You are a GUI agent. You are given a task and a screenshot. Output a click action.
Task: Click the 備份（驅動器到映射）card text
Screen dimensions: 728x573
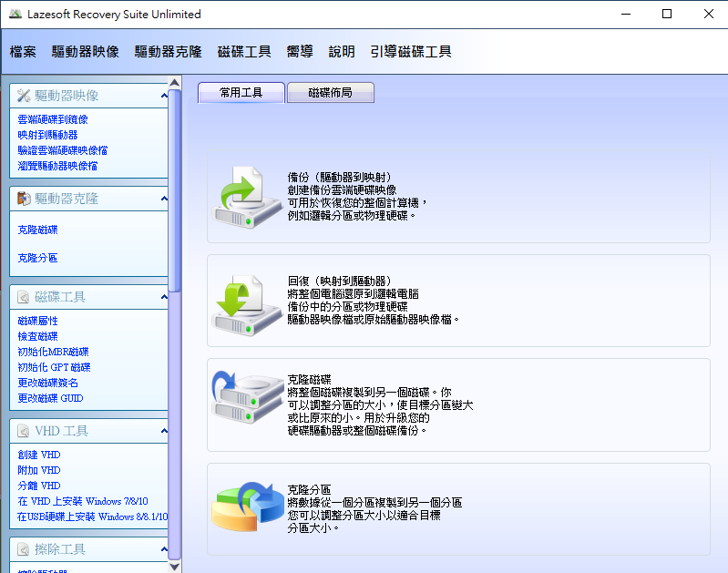click(x=357, y=197)
